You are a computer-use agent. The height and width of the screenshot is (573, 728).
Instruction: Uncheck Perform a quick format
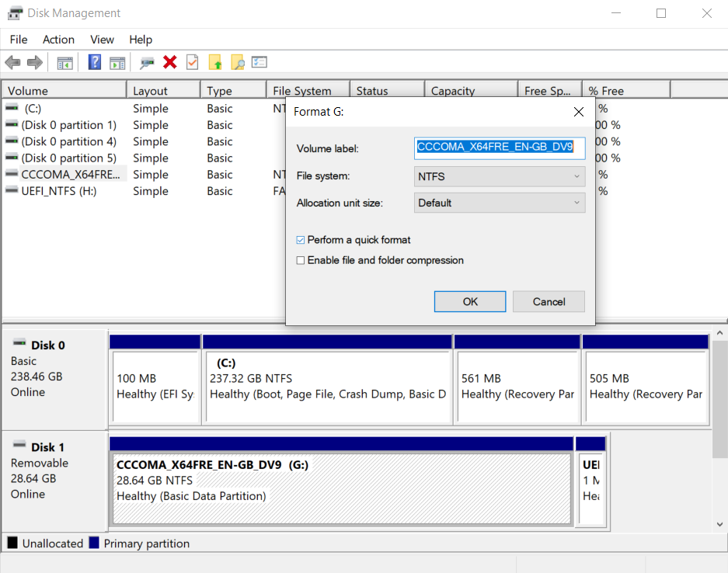click(301, 240)
